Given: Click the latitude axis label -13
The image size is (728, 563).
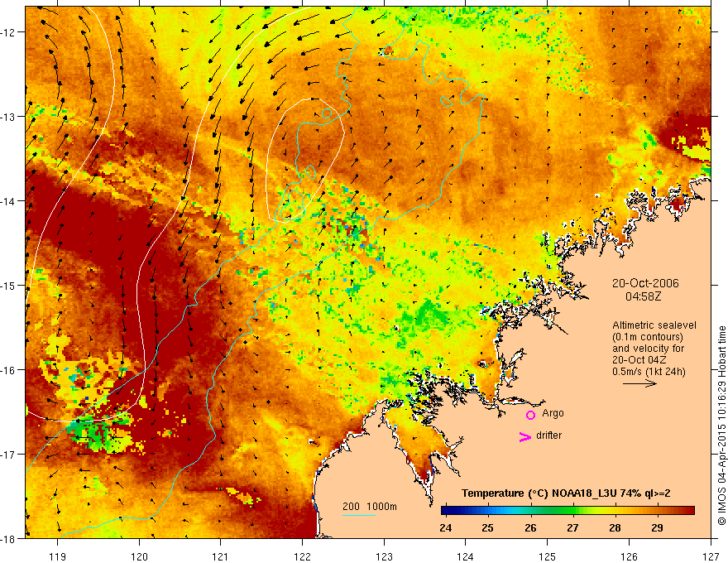Looking at the screenshot, I should pyautogui.click(x=8, y=117).
